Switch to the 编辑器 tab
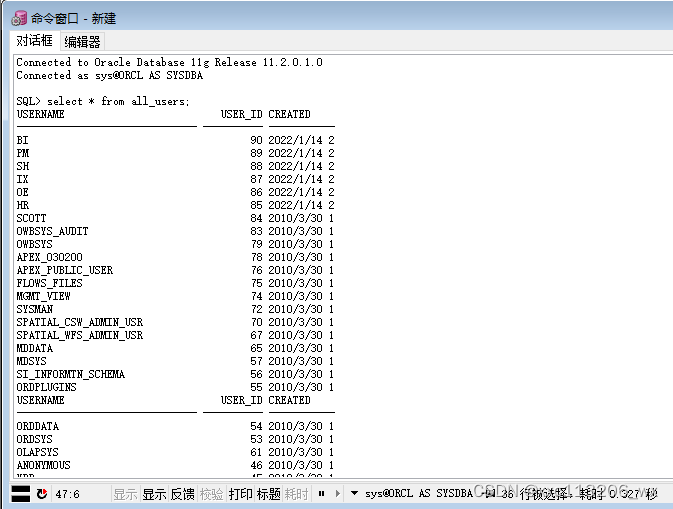673x509 pixels. [82, 42]
